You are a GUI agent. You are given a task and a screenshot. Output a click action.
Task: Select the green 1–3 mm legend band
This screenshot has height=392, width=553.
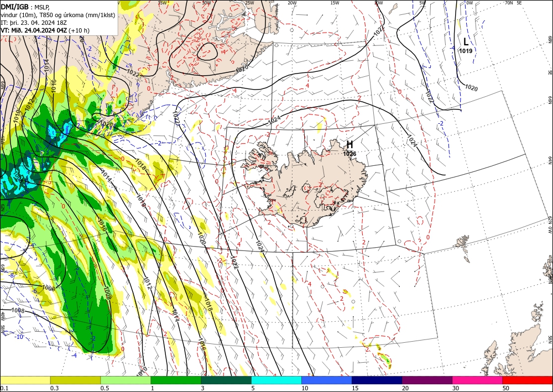point(176,380)
